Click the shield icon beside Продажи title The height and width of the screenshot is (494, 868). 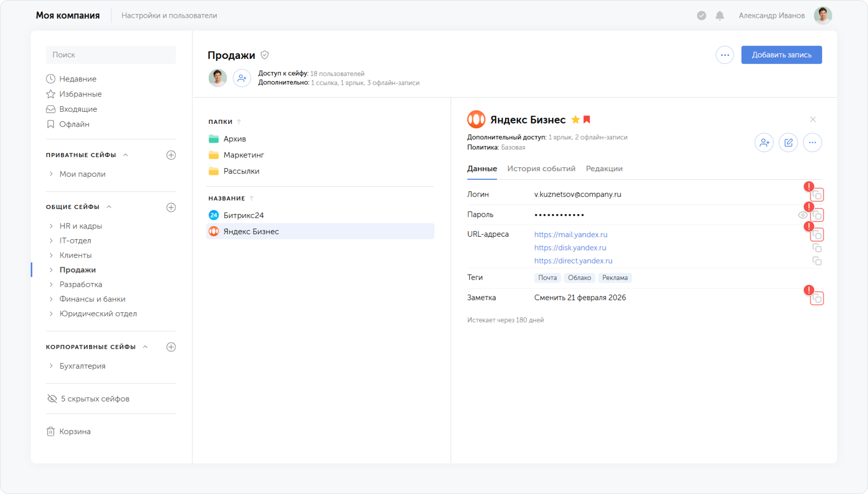[x=264, y=55]
